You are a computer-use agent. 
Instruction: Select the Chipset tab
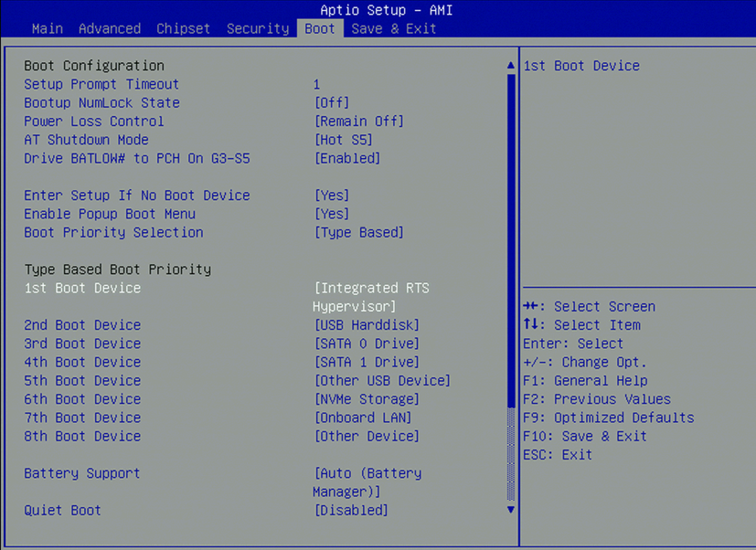(x=183, y=28)
